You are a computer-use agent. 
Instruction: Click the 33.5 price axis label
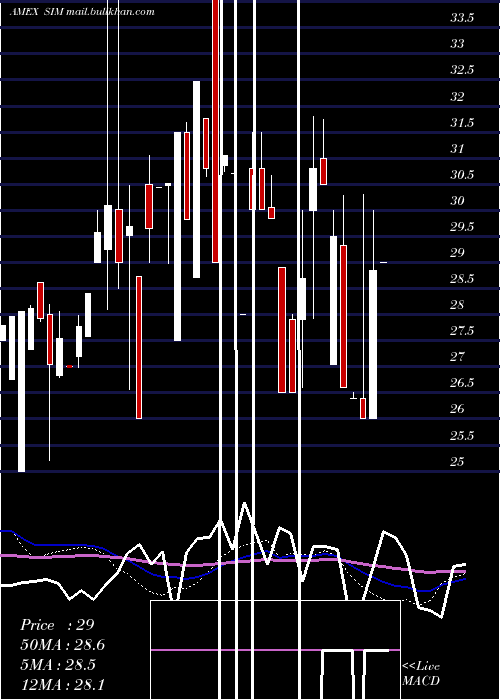click(462, 18)
